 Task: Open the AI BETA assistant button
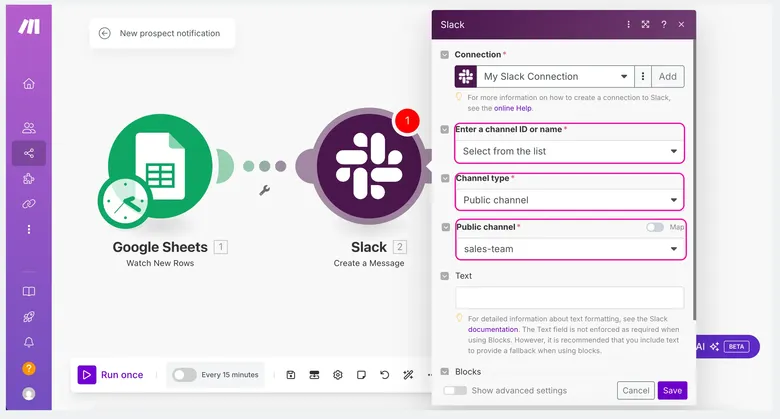tap(727, 346)
